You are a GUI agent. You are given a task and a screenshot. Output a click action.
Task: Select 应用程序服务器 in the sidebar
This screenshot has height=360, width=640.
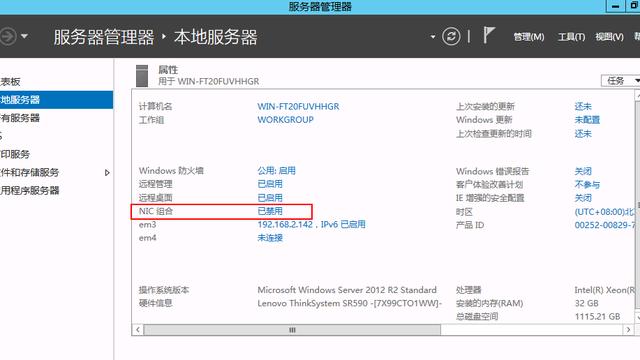click(x=56, y=190)
